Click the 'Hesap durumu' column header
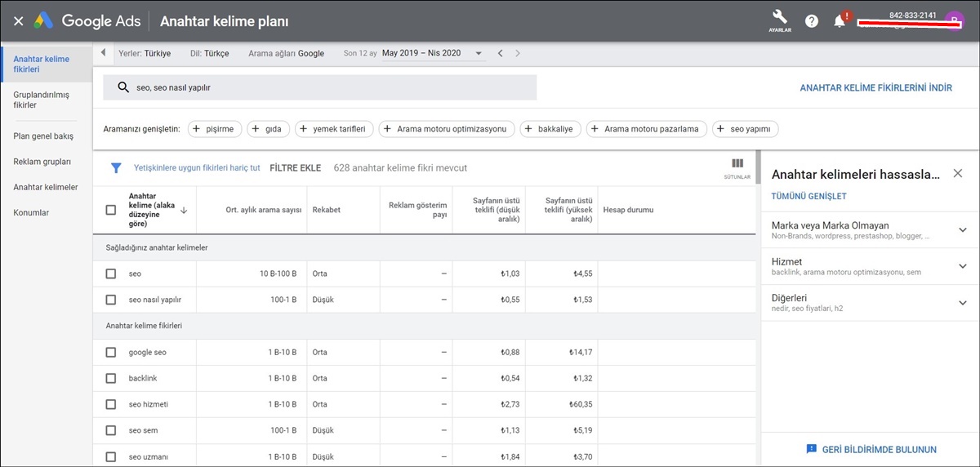Screen dimensions: 980x467 628,210
